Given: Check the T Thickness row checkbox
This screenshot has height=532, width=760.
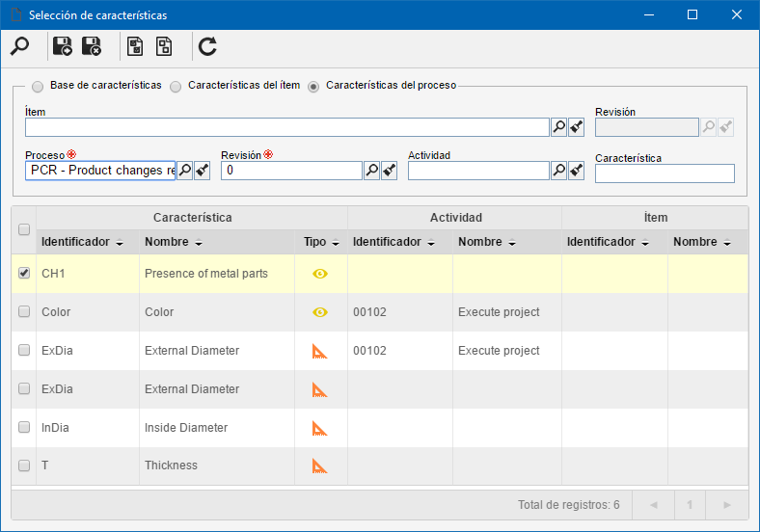Looking at the screenshot, I should tap(24, 465).
